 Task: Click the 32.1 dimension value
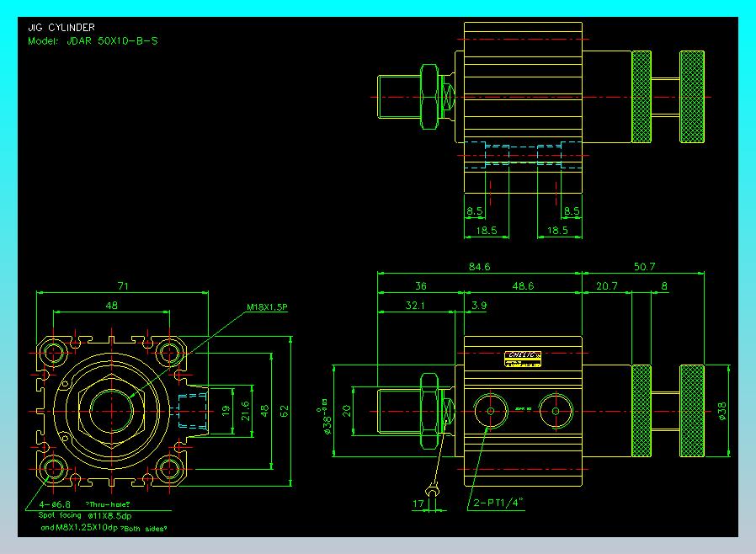415,306
